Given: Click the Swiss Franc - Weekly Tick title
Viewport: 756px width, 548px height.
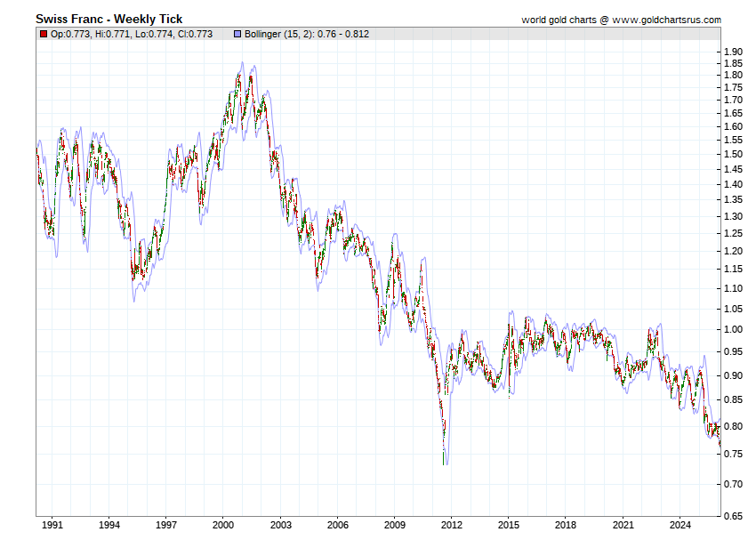Looking at the screenshot, I should coord(109,19).
